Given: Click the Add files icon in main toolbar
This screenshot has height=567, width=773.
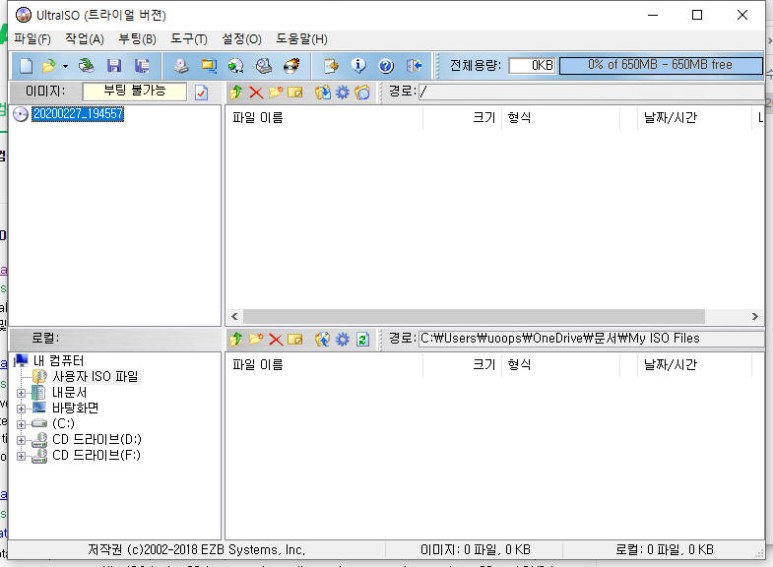Looking at the screenshot, I should point(331,66).
